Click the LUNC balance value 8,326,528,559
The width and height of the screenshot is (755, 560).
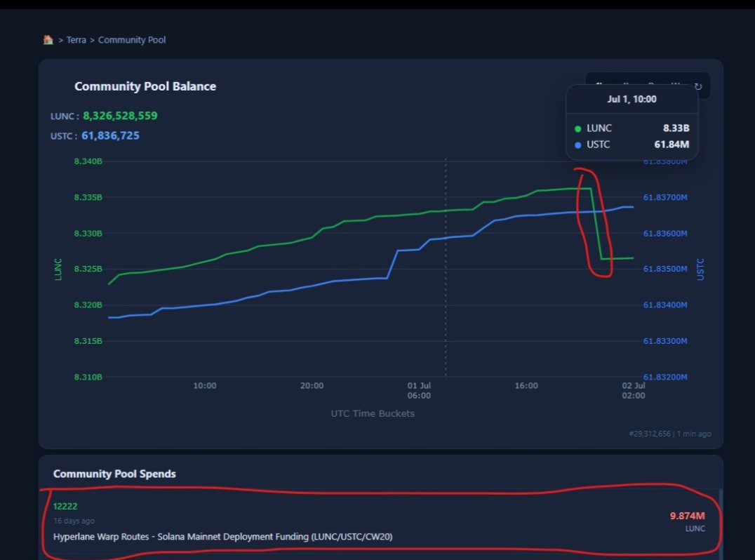pos(120,116)
